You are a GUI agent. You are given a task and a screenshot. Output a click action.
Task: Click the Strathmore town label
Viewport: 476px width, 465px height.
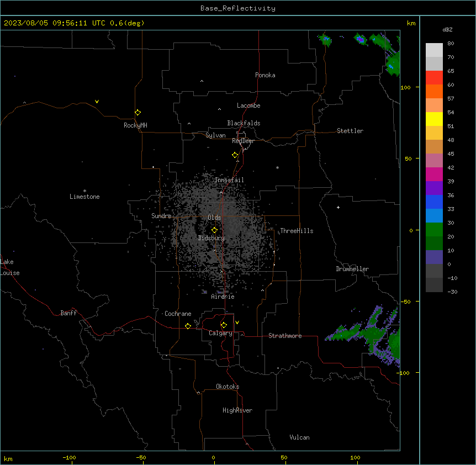coord(285,336)
